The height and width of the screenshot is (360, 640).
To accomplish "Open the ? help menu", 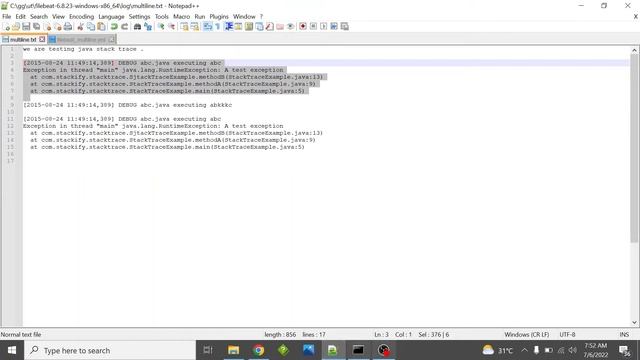I will coord(261,17).
